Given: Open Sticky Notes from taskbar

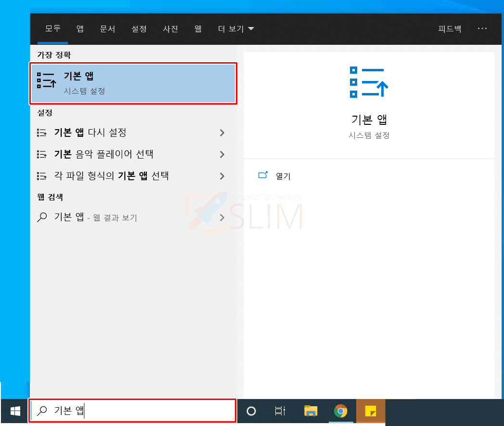Looking at the screenshot, I should (370, 411).
